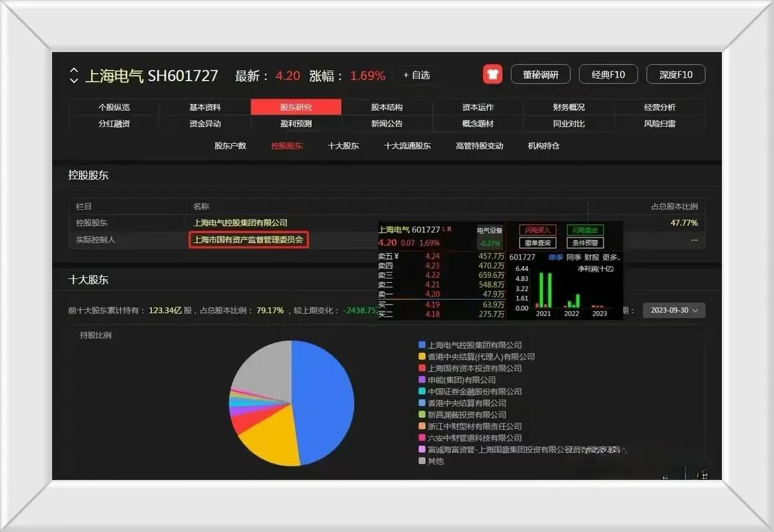The width and height of the screenshot is (774, 532).
Task: Click the 电气设备 sector box
Action: [490, 236]
